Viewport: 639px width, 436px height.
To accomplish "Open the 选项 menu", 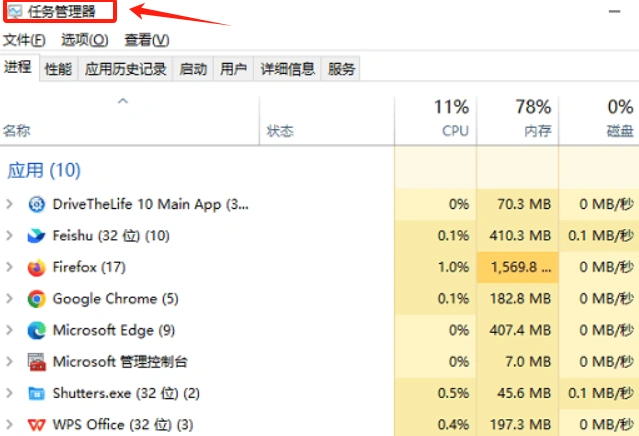I will 84,40.
